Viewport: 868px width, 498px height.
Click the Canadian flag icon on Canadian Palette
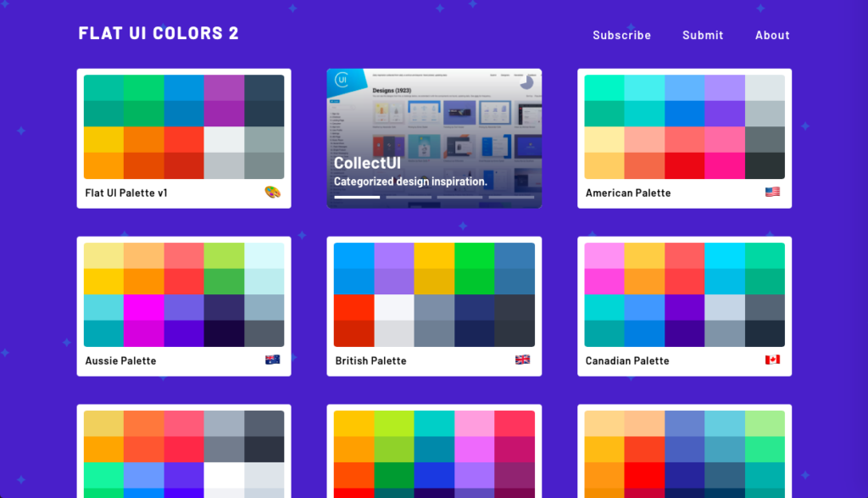(772, 361)
